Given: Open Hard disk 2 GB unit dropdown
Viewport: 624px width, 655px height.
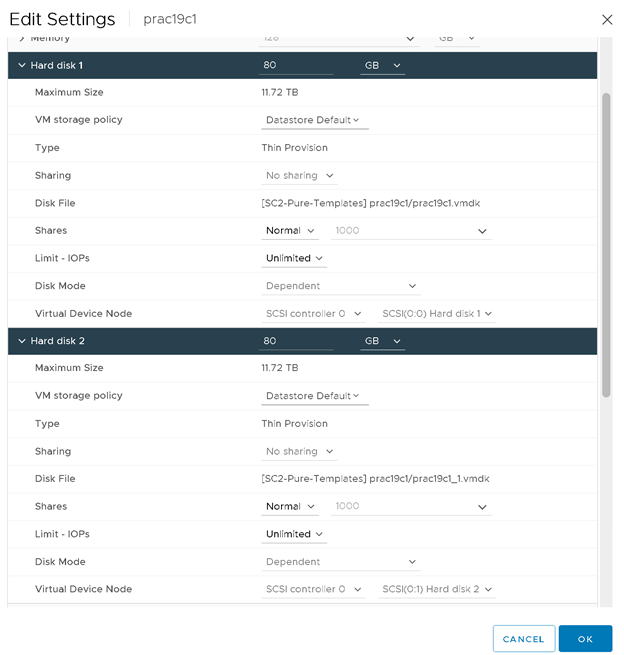Looking at the screenshot, I should point(383,341).
